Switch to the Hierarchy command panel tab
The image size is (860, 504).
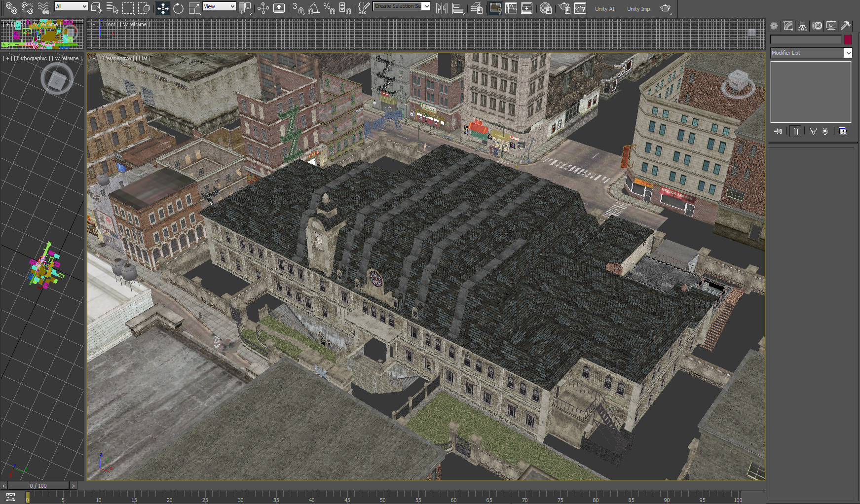[x=803, y=26]
